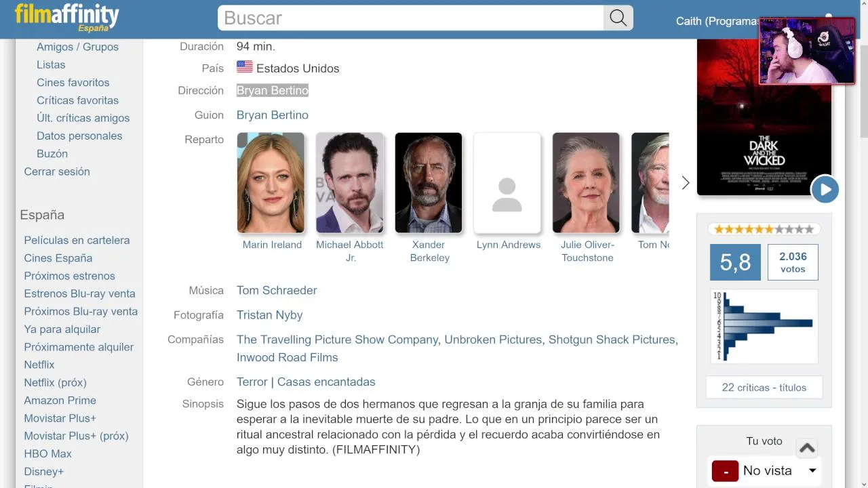The image size is (868, 488).
Task: Open Próximos Blu-ray venta link
Action: (x=81, y=311)
